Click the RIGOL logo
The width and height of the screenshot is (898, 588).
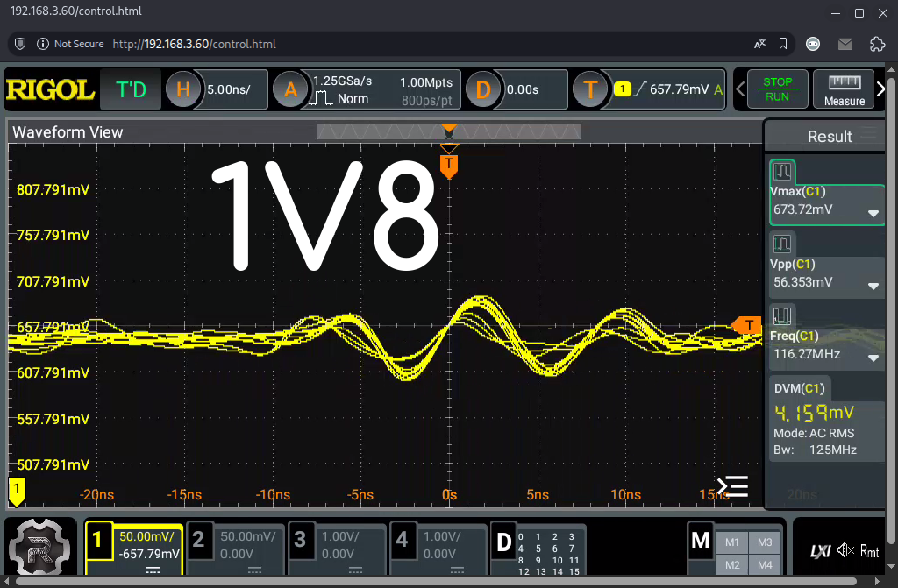pos(50,90)
